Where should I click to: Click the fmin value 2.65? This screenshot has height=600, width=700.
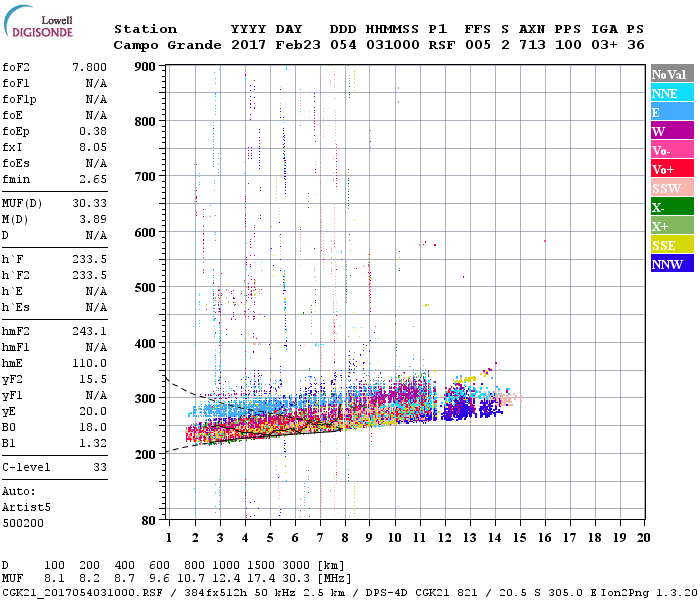(x=93, y=179)
